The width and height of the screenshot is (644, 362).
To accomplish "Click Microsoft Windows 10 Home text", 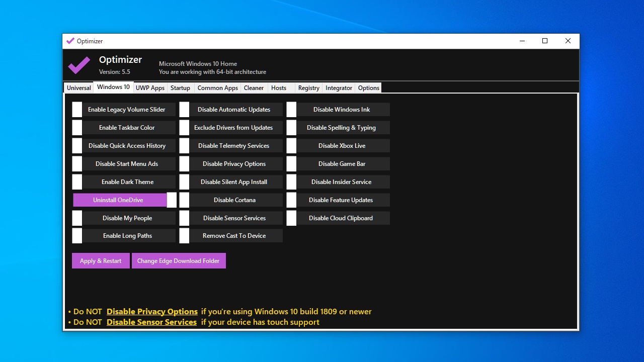I will pos(198,64).
